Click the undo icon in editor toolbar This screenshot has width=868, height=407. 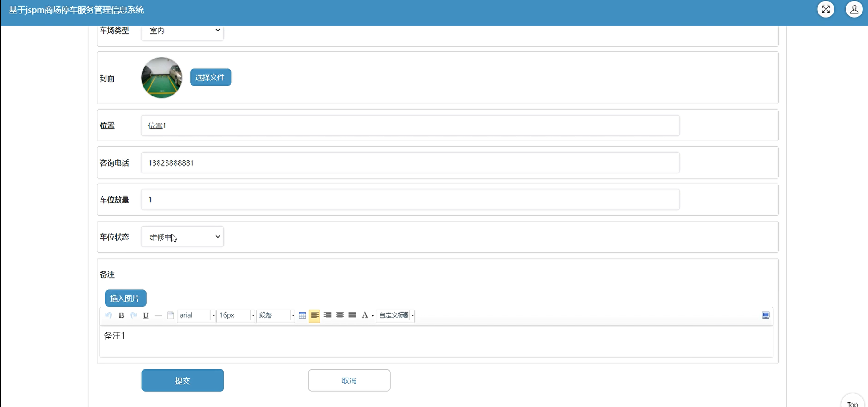pyautogui.click(x=108, y=315)
